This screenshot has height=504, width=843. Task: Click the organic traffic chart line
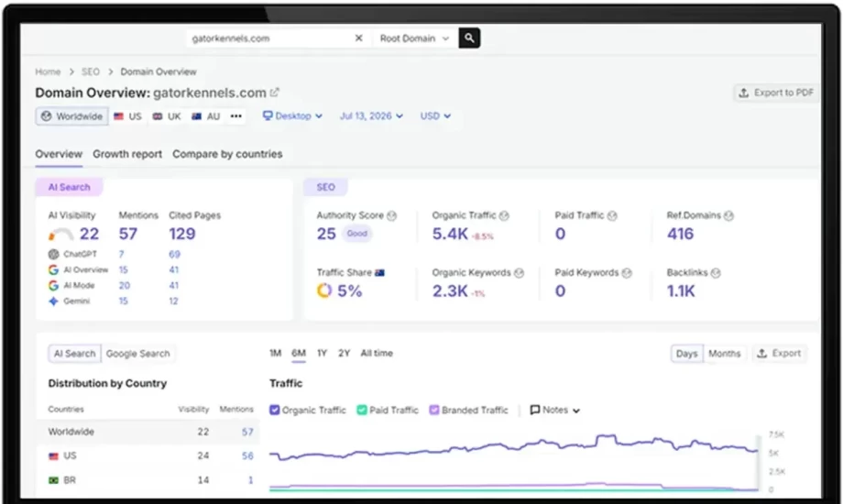tap(513, 447)
